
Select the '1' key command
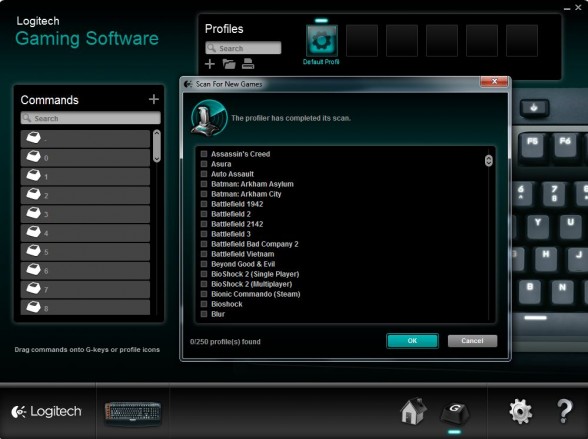(x=85, y=177)
